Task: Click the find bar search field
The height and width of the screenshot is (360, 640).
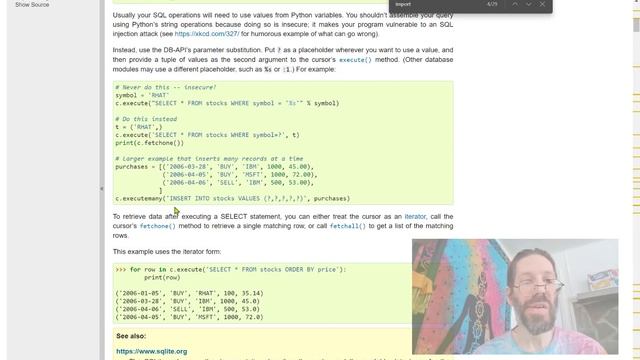Action: [x=437, y=4]
